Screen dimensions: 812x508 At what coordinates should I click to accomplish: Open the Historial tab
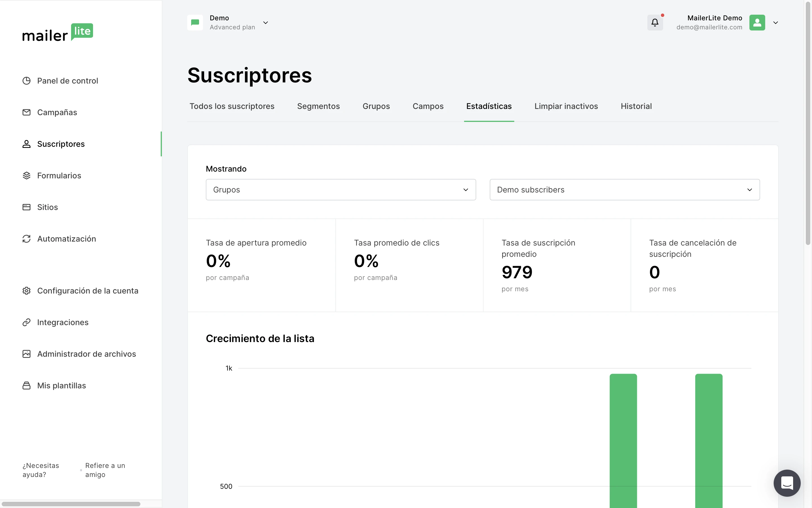[x=636, y=106]
